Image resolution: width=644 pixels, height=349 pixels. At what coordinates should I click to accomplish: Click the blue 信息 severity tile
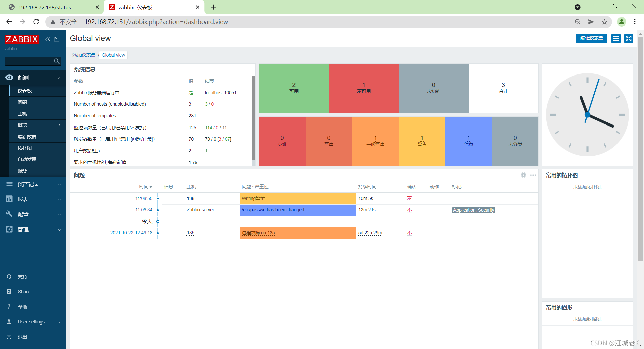(x=468, y=141)
